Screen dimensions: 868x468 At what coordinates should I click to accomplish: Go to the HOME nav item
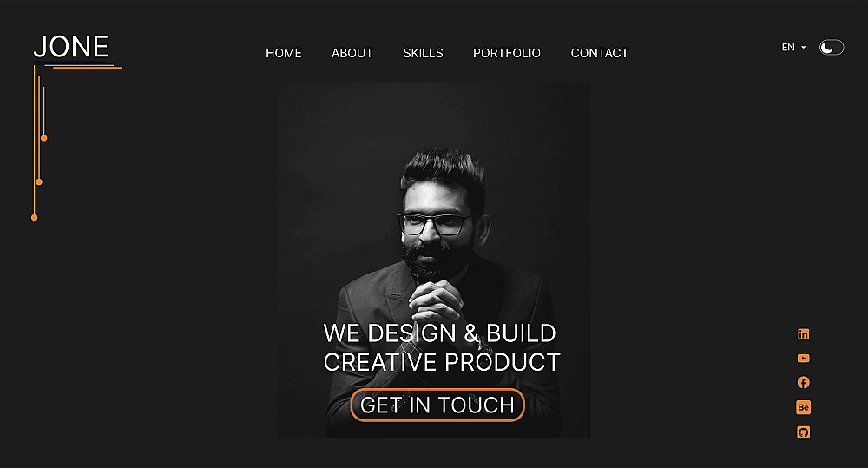tap(284, 53)
